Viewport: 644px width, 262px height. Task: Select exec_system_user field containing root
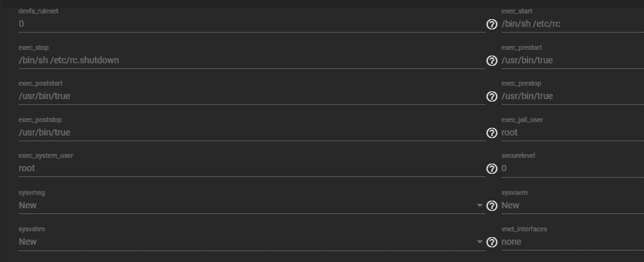tap(252, 168)
